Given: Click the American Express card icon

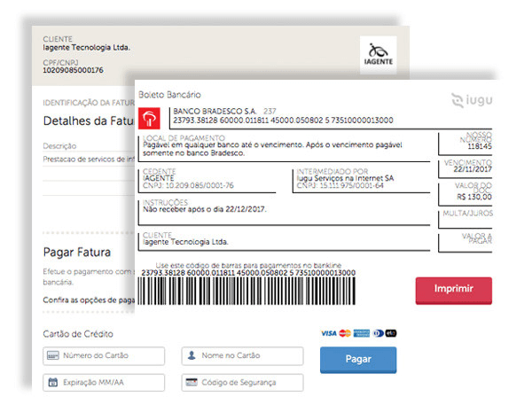Looking at the screenshot, I should 361,333.
